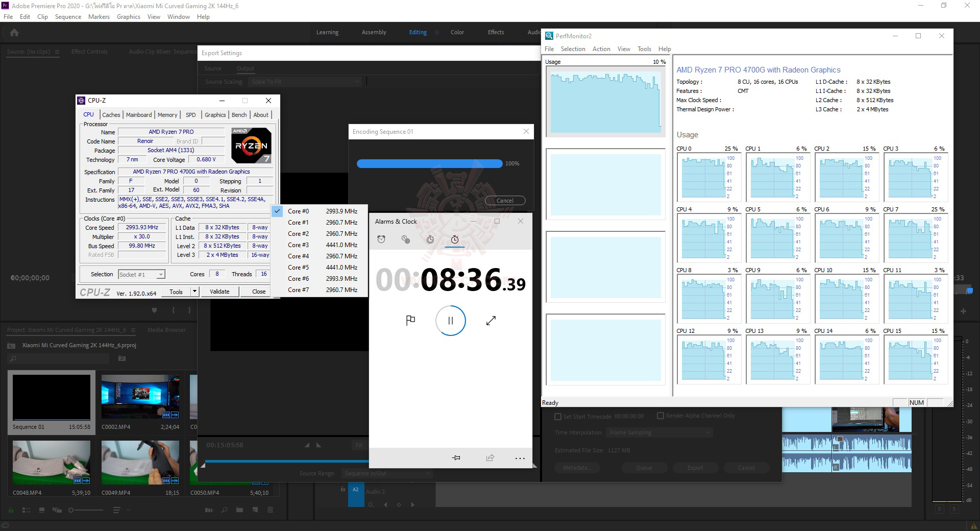Viewport: 980px width, 531px height.
Task: Open the Source panel menu icon
Action: (x=57, y=52)
